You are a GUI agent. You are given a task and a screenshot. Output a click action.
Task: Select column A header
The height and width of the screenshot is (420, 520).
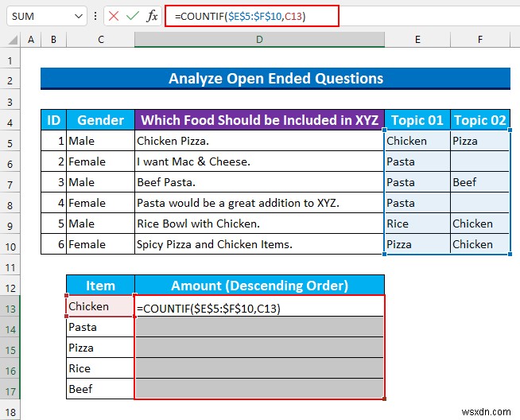[x=31, y=40]
